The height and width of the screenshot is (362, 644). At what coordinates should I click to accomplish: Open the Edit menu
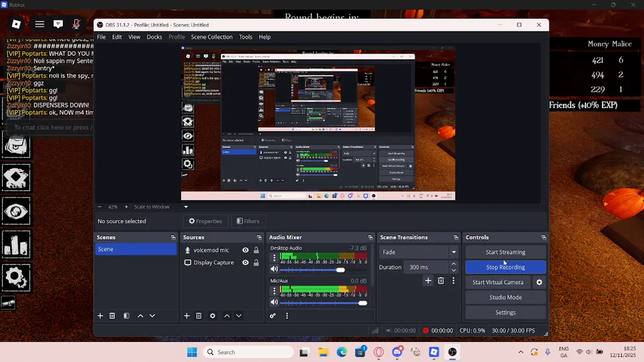tap(117, 37)
